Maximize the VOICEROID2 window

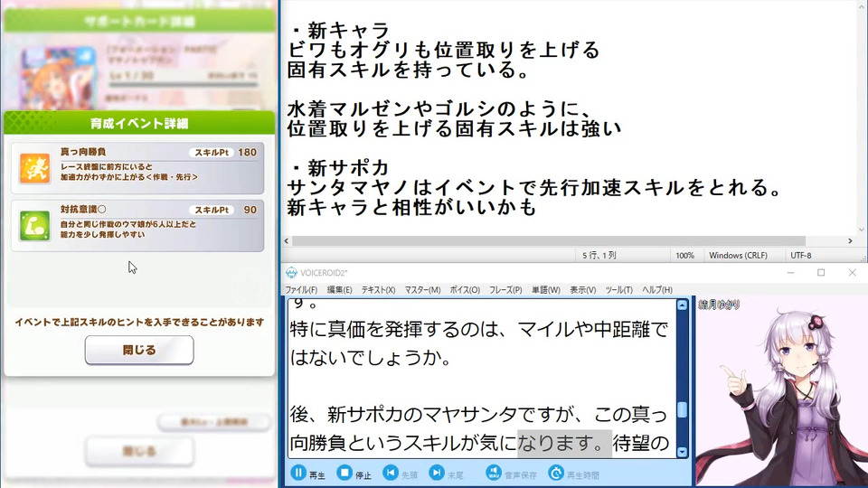(821, 273)
